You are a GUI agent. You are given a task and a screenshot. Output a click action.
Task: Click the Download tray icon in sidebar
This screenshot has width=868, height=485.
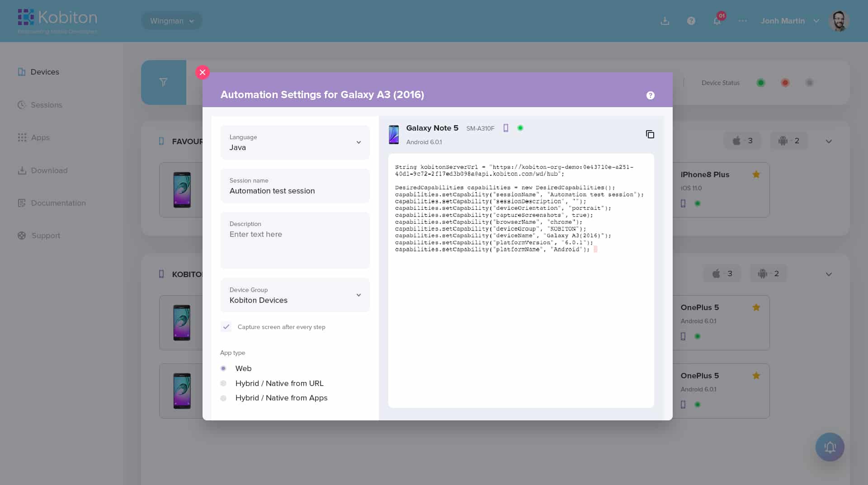pos(22,170)
